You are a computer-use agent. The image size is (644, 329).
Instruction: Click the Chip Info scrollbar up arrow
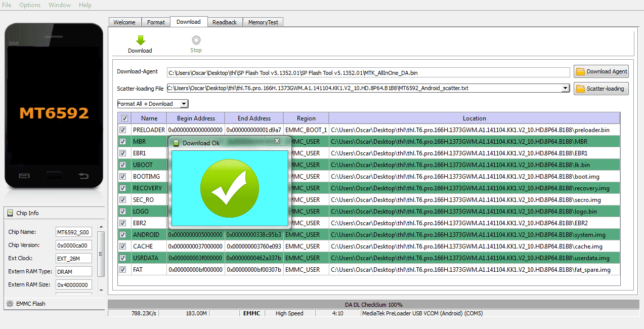click(x=101, y=227)
